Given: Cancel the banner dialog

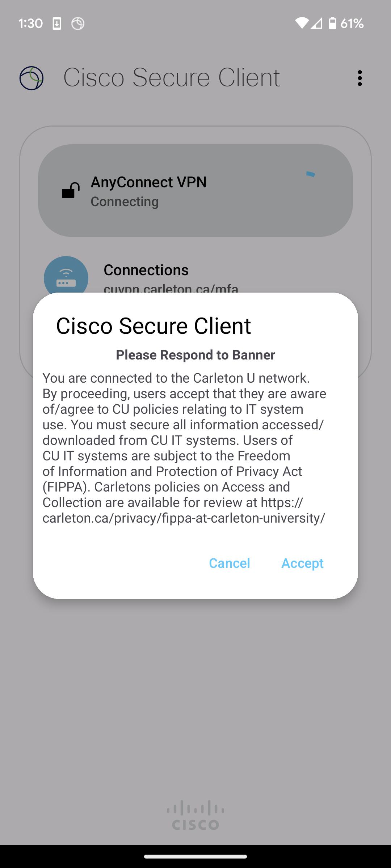Looking at the screenshot, I should point(230,563).
